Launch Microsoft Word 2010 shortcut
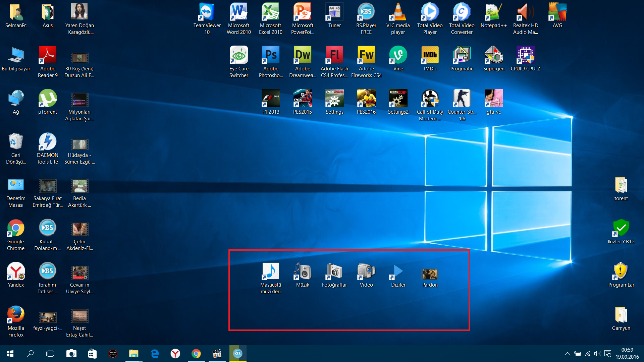Screen dimensions: 644x362 click(x=239, y=19)
